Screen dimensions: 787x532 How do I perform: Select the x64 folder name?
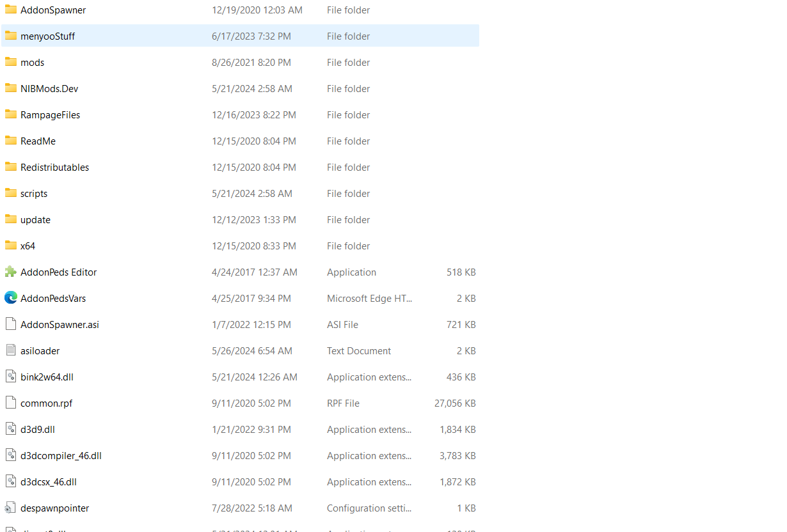pyautogui.click(x=28, y=246)
